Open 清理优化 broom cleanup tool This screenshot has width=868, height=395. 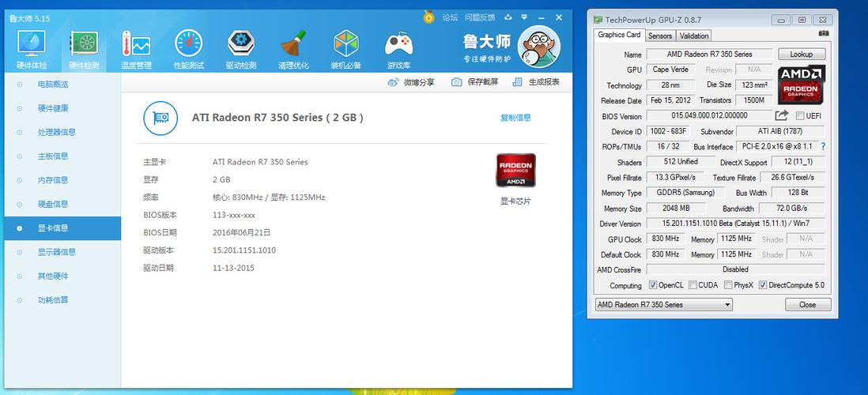[x=293, y=48]
